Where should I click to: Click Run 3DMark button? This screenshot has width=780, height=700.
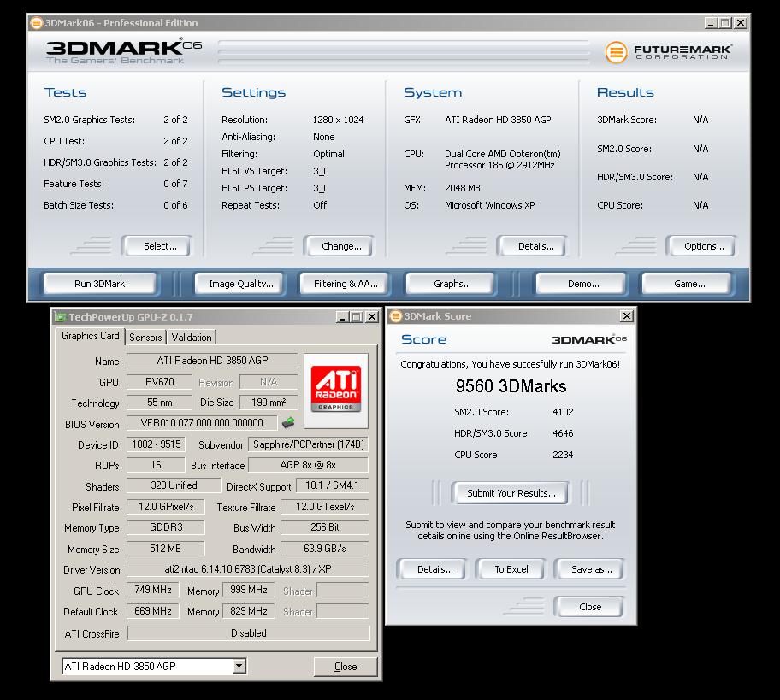[99, 284]
